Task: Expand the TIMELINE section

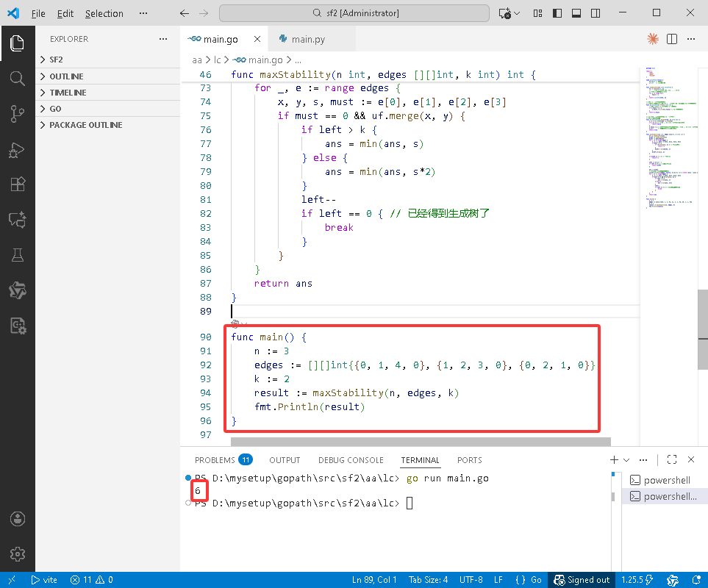Action: click(x=107, y=93)
